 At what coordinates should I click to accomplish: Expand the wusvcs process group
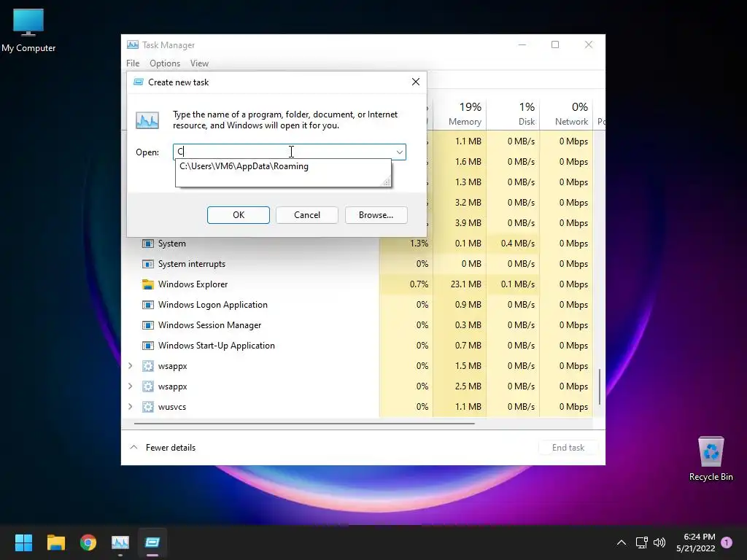point(131,407)
